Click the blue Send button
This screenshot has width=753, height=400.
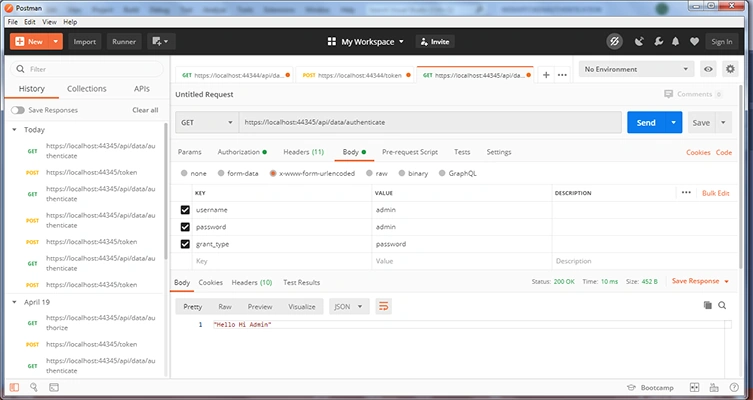pyautogui.click(x=646, y=122)
